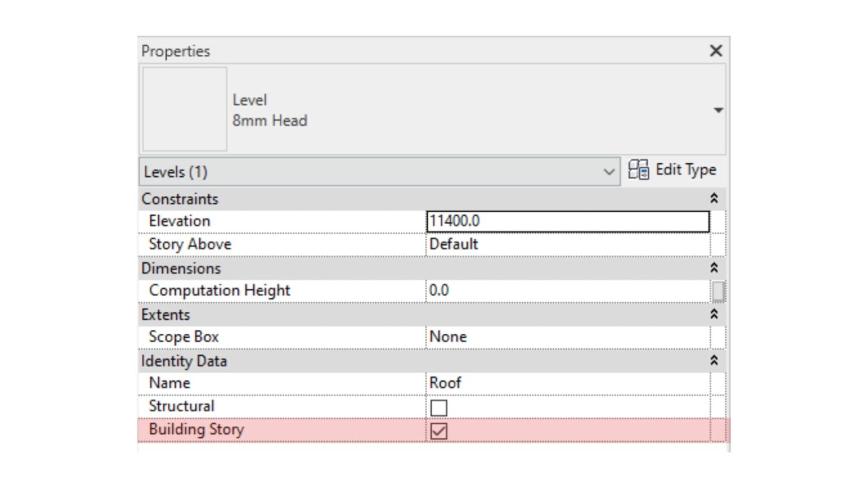Collapse the Constraints section

714,198
